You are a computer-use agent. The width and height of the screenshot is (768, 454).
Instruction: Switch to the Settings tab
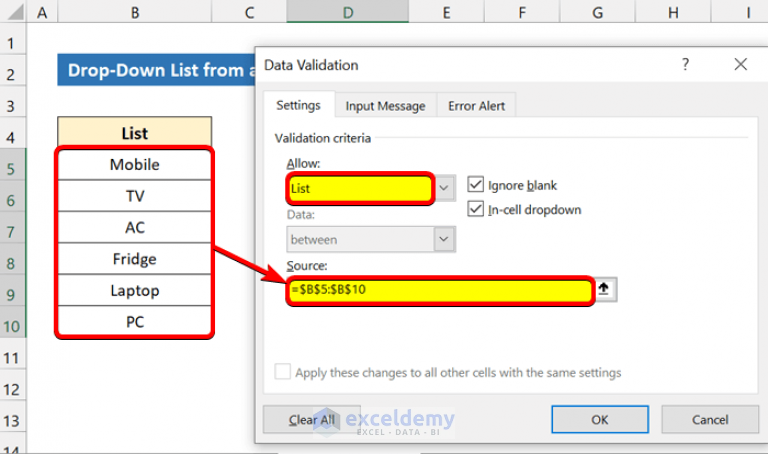(x=298, y=105)
